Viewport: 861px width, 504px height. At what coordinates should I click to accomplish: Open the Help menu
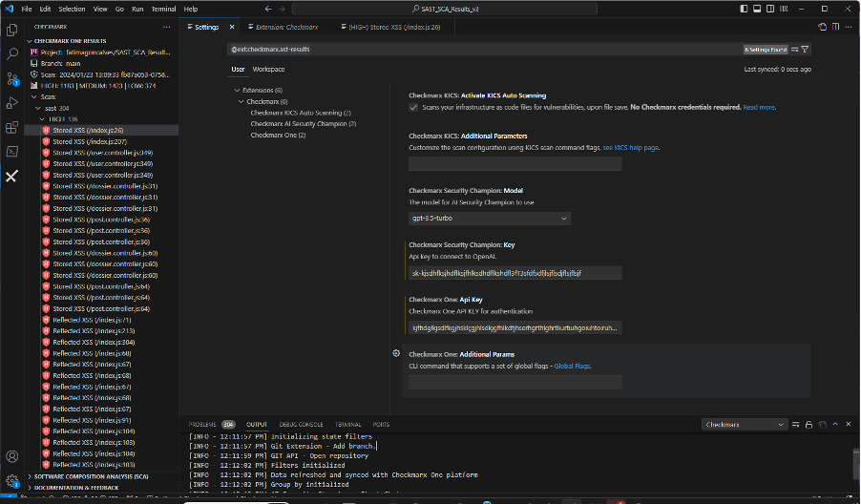191,9
